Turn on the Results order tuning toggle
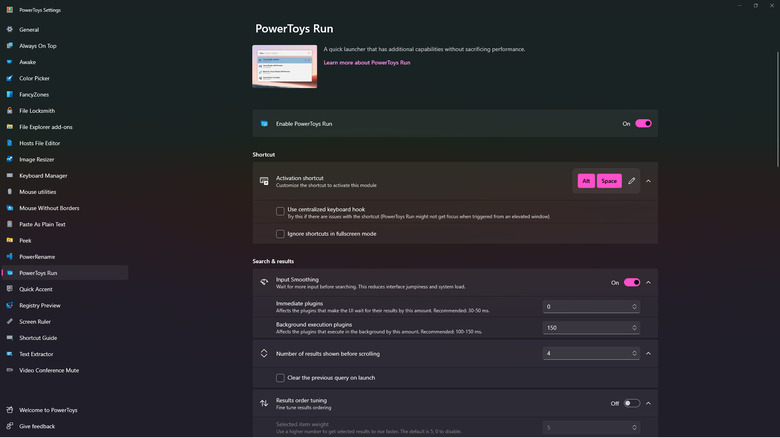 point(632,403)
